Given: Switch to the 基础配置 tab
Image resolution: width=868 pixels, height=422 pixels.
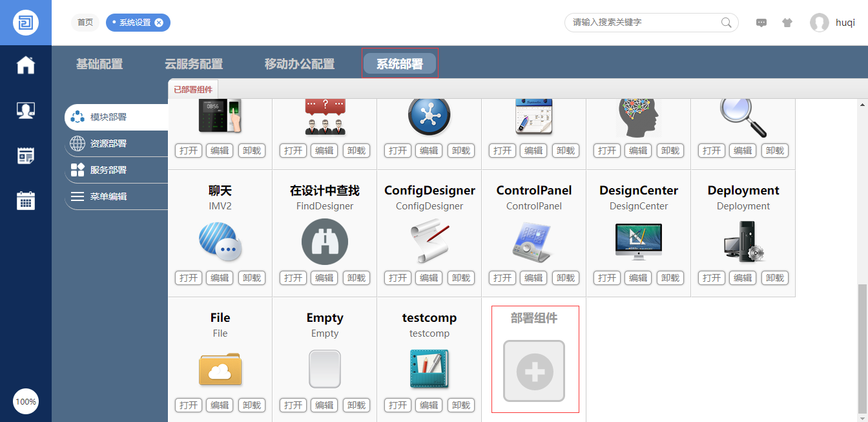Looking at the screenshot, I should point(99,64).
